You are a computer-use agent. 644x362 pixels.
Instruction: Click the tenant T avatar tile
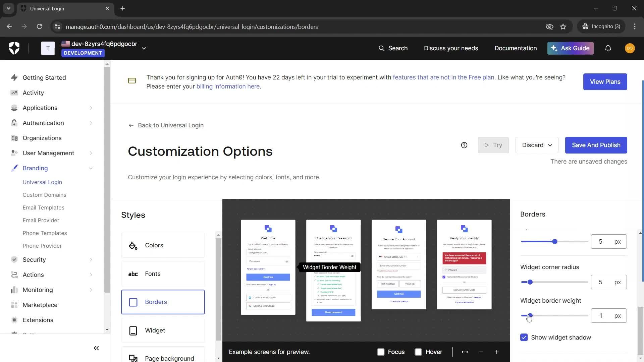[48, 48]
